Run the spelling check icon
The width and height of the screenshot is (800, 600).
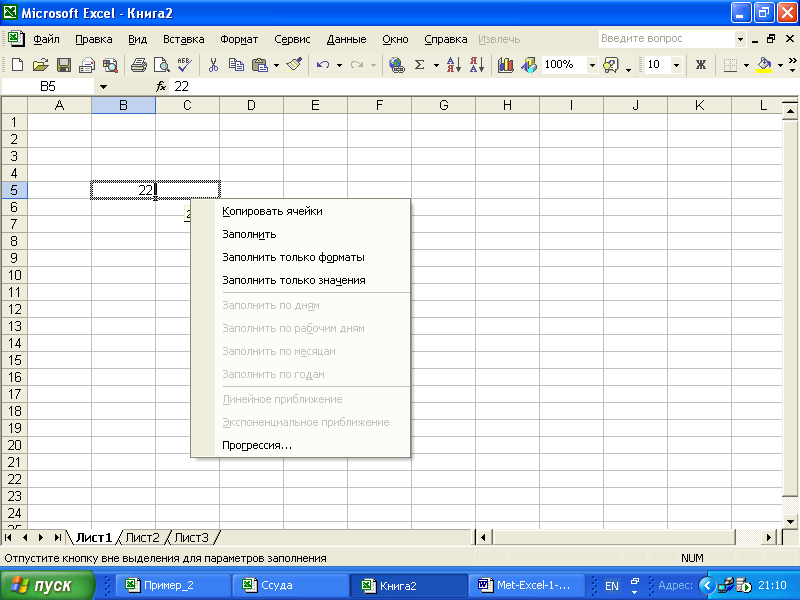click(184, 65)
